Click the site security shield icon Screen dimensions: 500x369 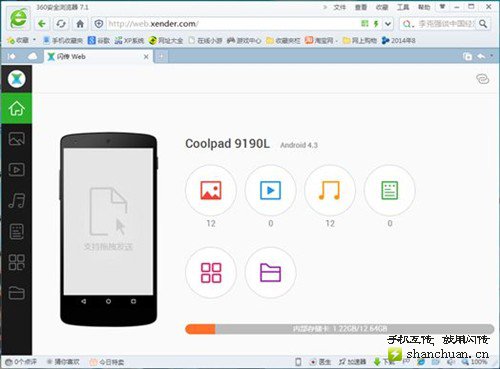(x=99, y=24)
